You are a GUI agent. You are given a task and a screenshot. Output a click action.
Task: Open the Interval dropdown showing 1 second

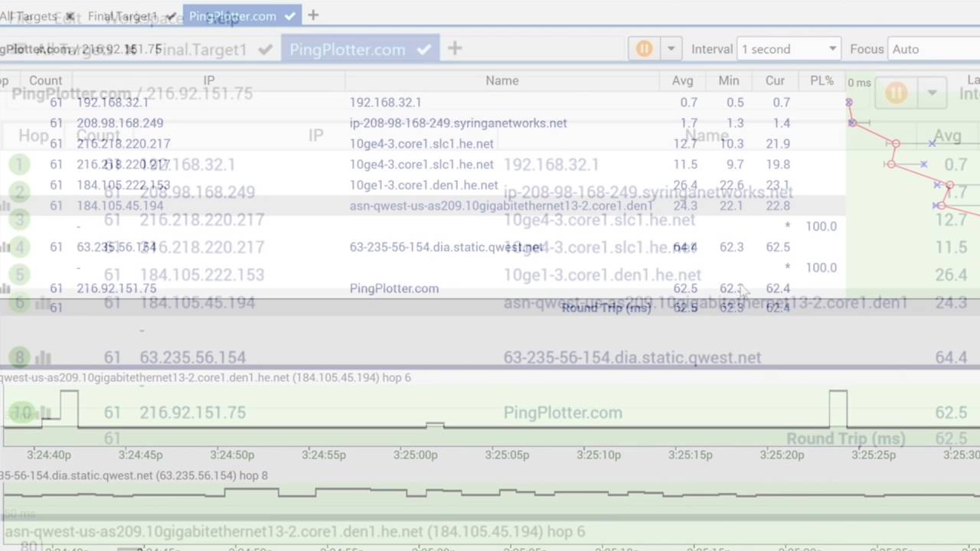point(789,49)
